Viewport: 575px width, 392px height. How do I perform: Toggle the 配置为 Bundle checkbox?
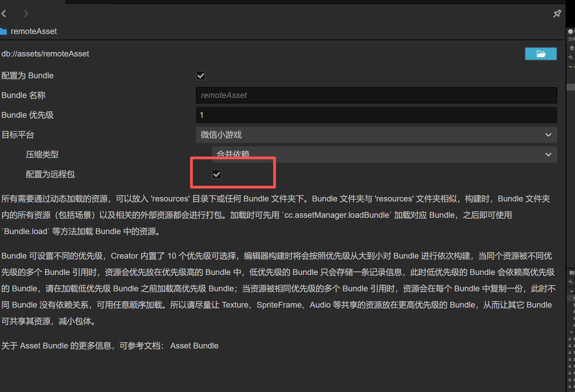pyautogui.click(x=201, y=76)
